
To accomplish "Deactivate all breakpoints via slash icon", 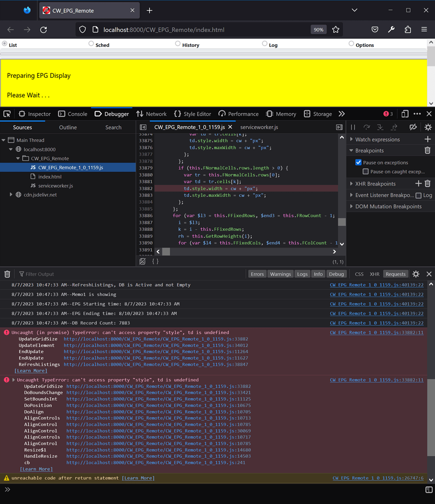I will (x=413, y=127).
